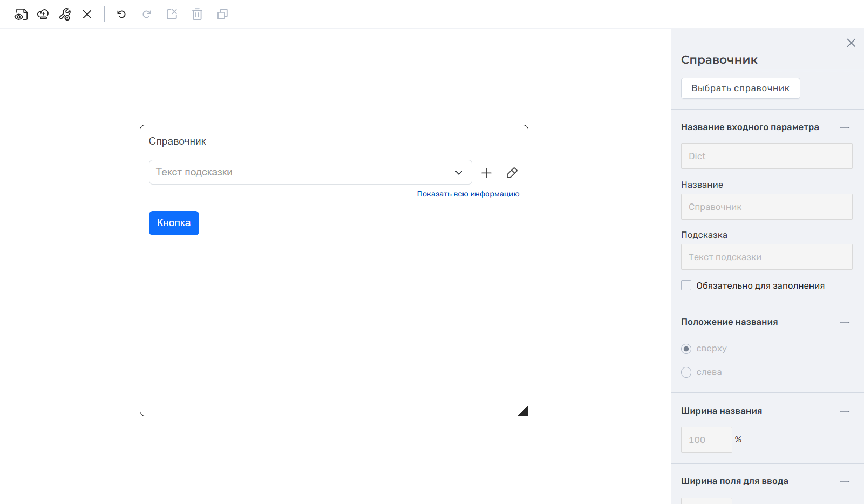Click the duplicate element icon
The height and width of the screenshot is (504, 864).
click(222, 15)
